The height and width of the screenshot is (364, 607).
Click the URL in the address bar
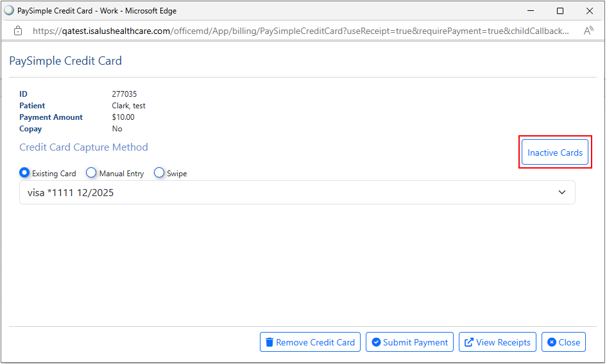click(301, 31)
